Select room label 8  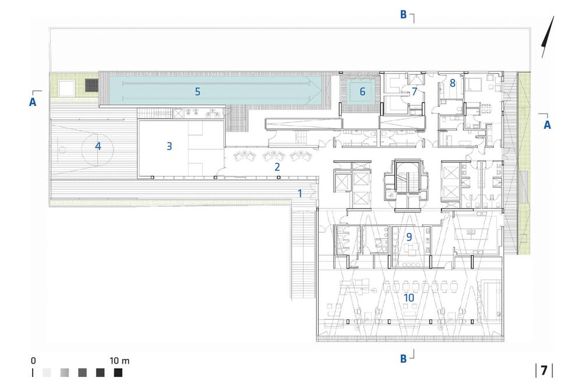point(452,83)
